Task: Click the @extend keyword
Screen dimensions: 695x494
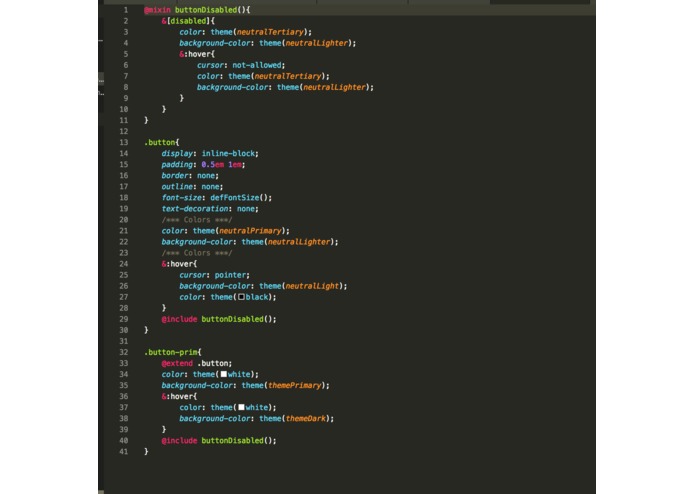Action: point(177,363)
